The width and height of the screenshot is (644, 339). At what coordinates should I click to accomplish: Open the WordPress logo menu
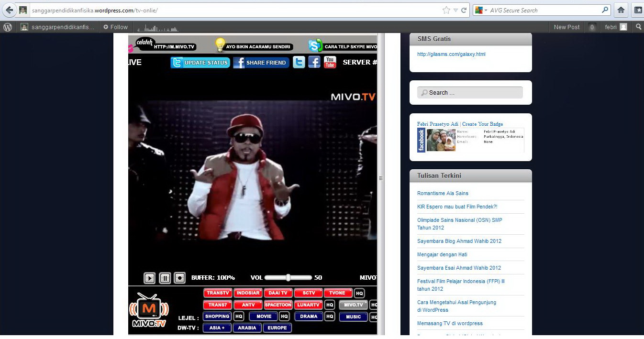coord(7,27)
